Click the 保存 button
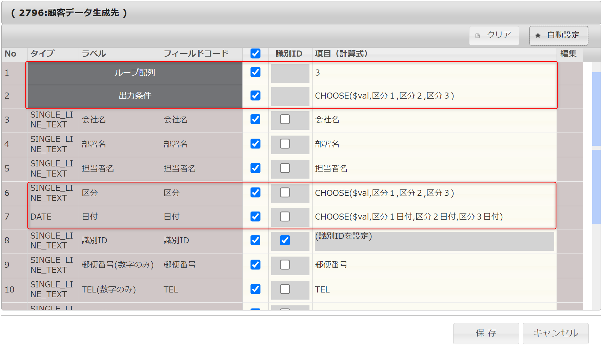The width and height of the screenshot is (603, 364). click(486, 333)
